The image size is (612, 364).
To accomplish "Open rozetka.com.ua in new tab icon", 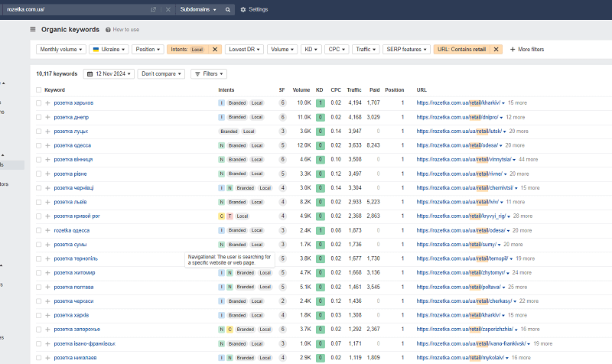I will coord(154,10).
